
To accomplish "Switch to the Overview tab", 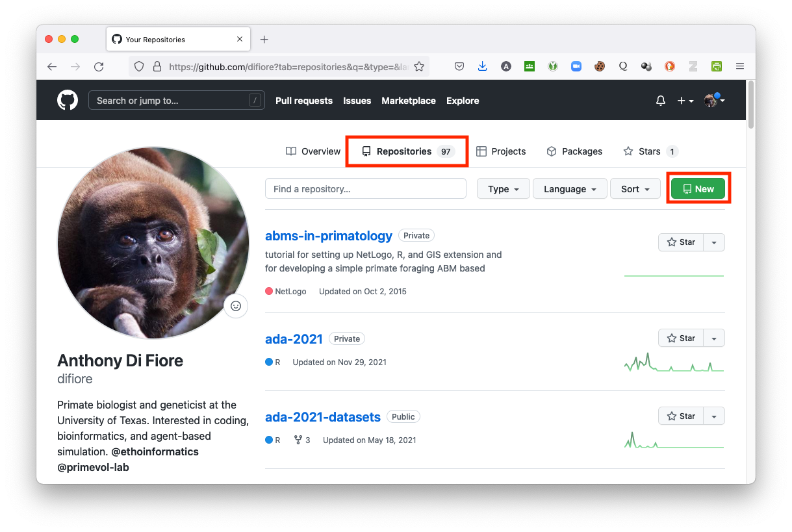I will tap(313, 151).
